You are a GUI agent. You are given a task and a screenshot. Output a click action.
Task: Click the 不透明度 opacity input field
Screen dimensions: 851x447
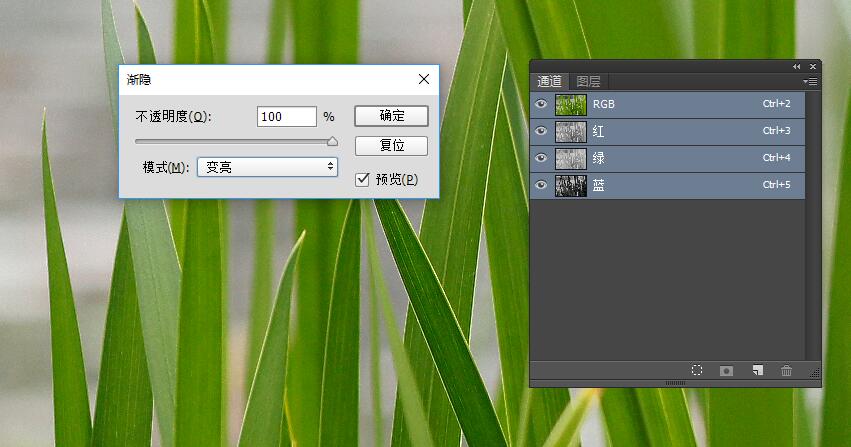tap(287, 117)
